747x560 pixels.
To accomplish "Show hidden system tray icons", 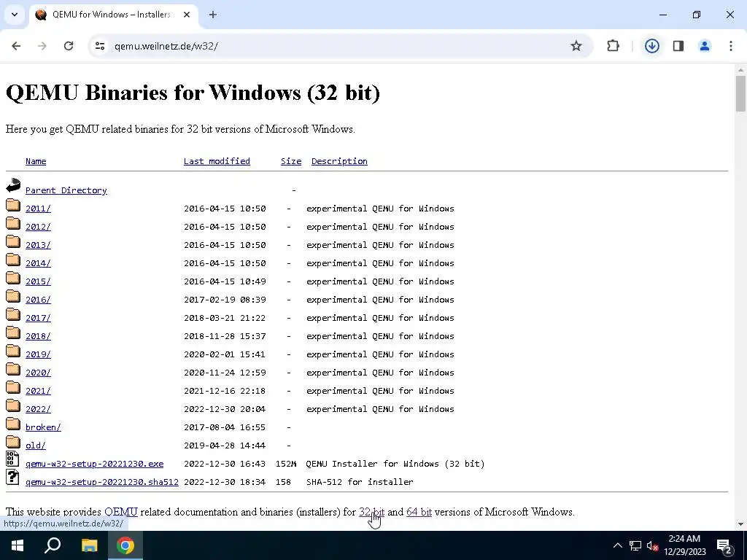I will tap(617, 545).
